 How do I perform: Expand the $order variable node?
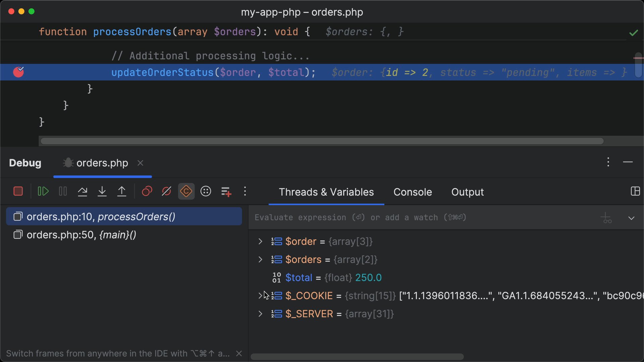[x=260, y=241]
